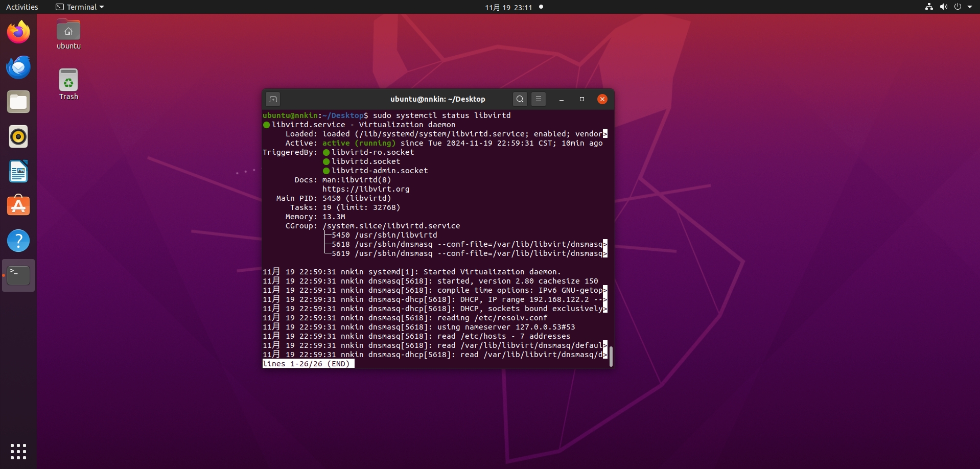The height and width of the screenshot is (469, 980).
Task: Open Ubuntu Software center
Action: coord(18,206)
